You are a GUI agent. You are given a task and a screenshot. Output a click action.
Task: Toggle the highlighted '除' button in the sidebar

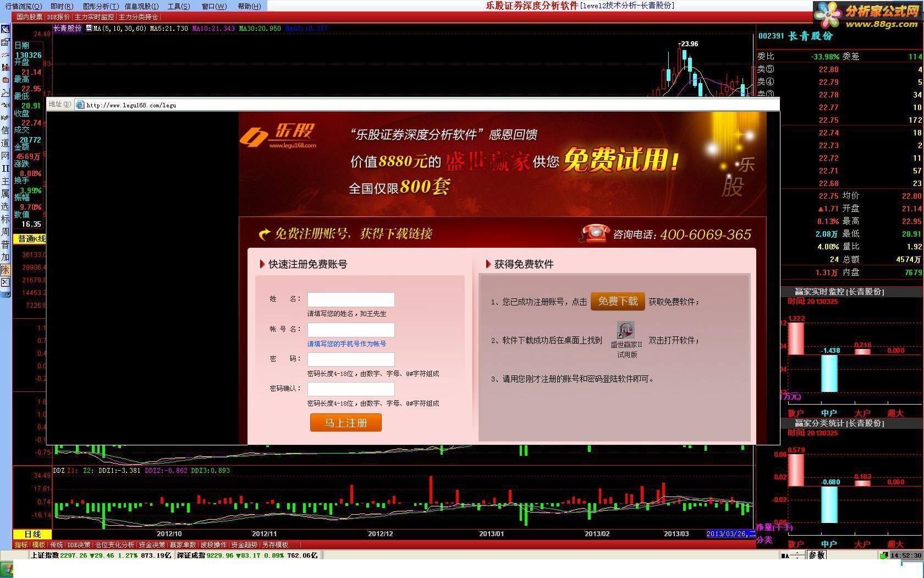[5, 270]
